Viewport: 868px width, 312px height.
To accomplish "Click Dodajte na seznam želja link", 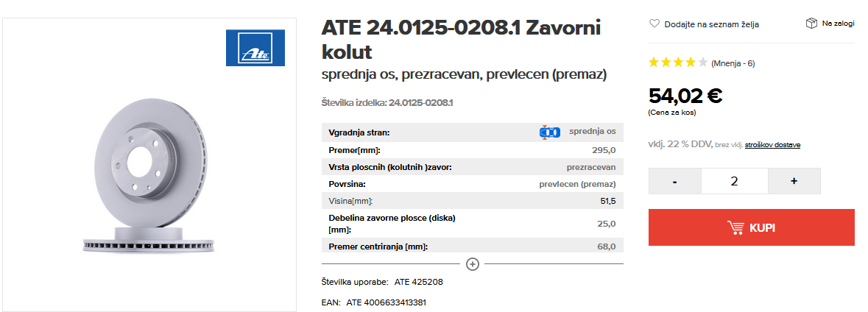I will tap(711, 24).
